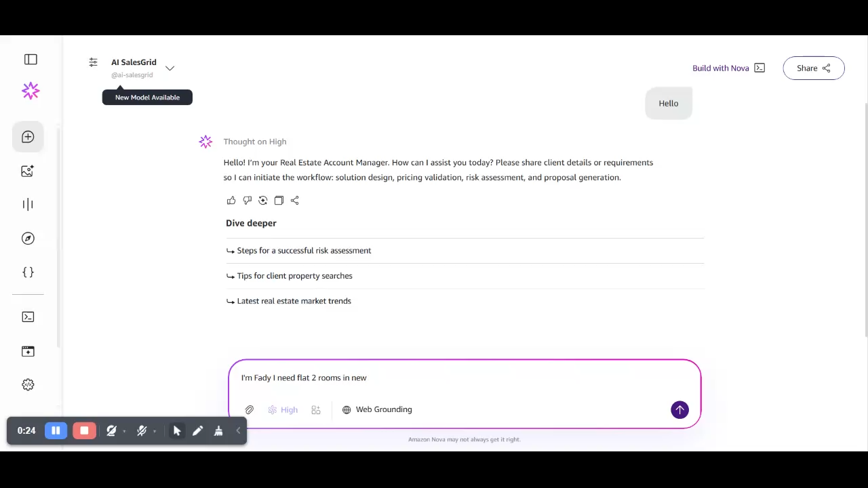This screenshot has height=488, width=868.
Task: Select pen drawing tool in recorder
Action: pyautogui.click(x=197, y=430)
